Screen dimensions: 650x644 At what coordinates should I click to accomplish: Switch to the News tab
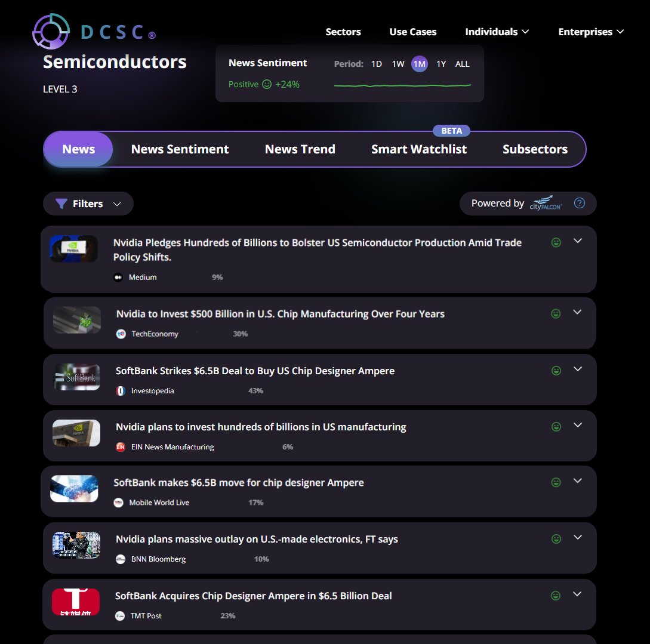coord(78,149)
